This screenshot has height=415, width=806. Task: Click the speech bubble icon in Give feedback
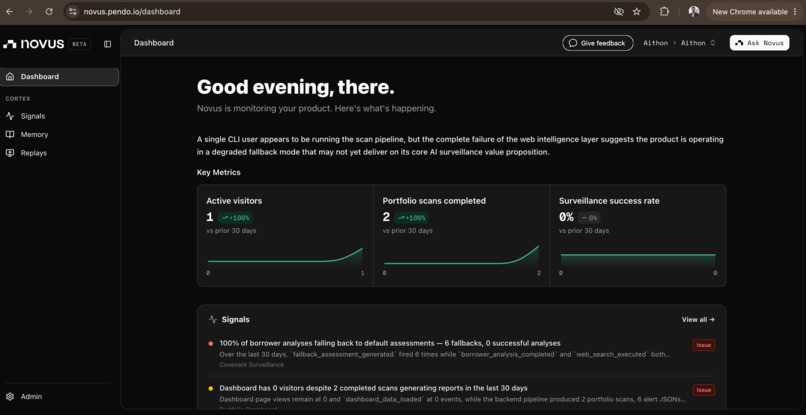pyautogui.click(x=573, y=43)
